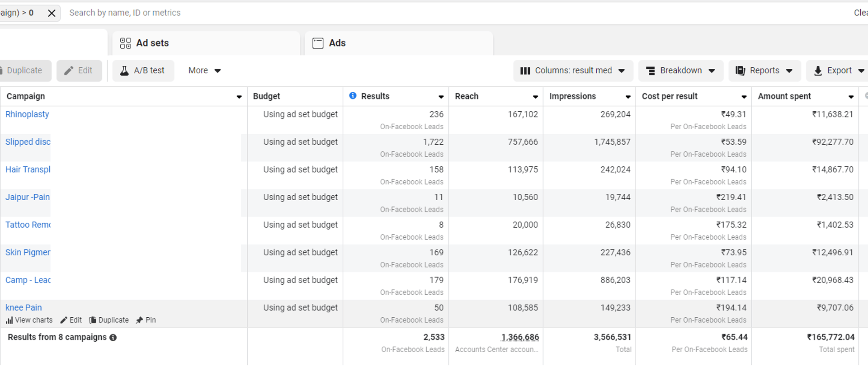
Task: Click the Campaign column sort arrow
Action: [239, 97]
